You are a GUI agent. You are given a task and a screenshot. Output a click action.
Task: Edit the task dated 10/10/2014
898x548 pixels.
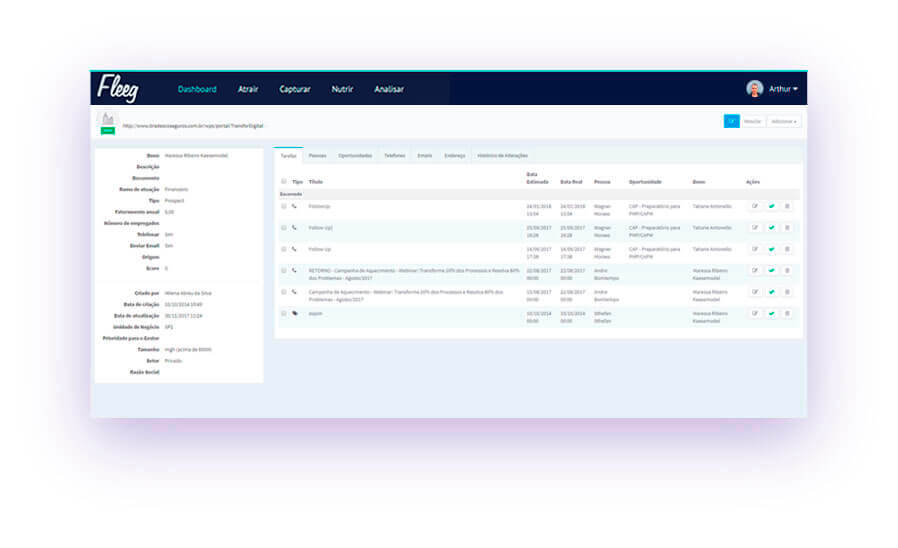(755, 314)
